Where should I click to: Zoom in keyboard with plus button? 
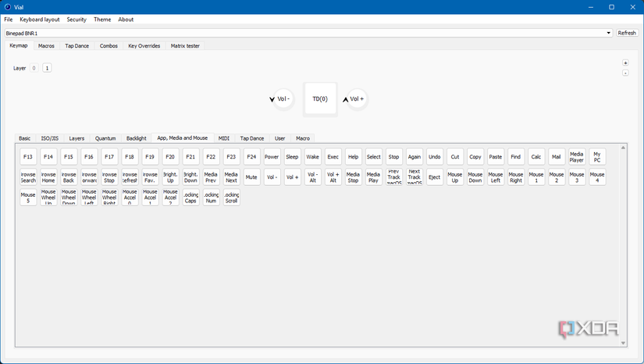(x=625, y=62)
